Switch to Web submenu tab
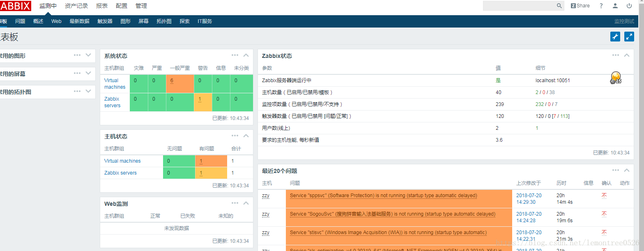Screen dimensions: 644x251 (x=56, y=21)
